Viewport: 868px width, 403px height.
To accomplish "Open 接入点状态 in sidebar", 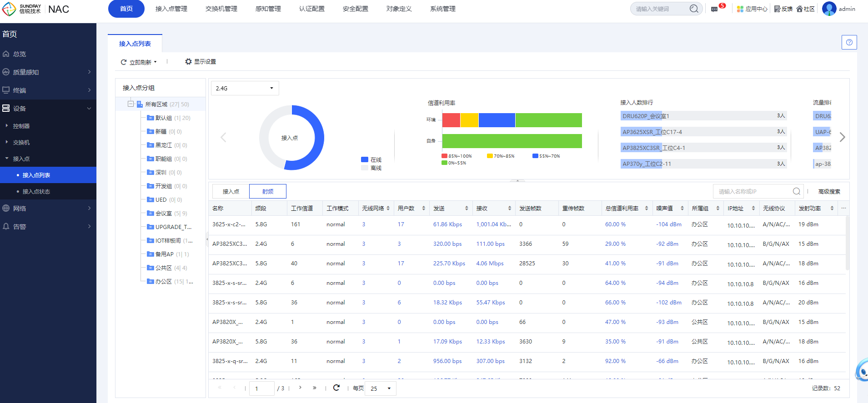I will pos(36,192).
